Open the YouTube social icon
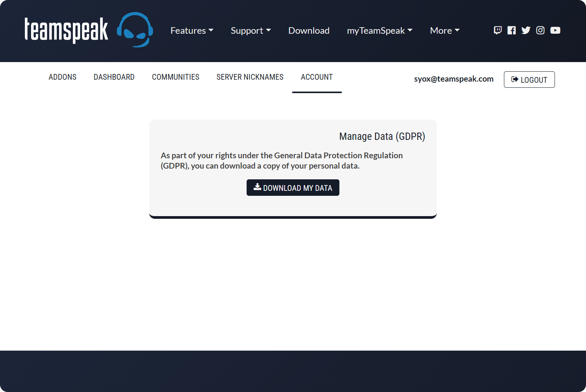 (555, 30)
